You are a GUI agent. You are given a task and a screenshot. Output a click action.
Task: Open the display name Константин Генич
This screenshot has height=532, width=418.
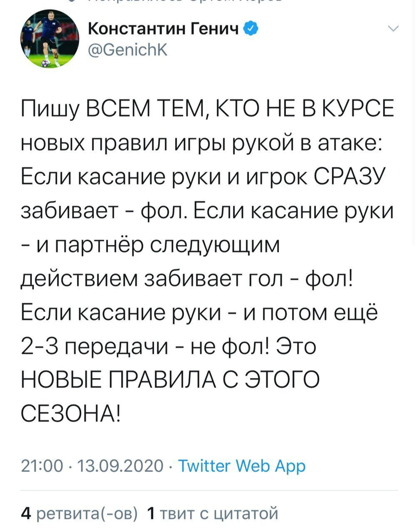163,29
